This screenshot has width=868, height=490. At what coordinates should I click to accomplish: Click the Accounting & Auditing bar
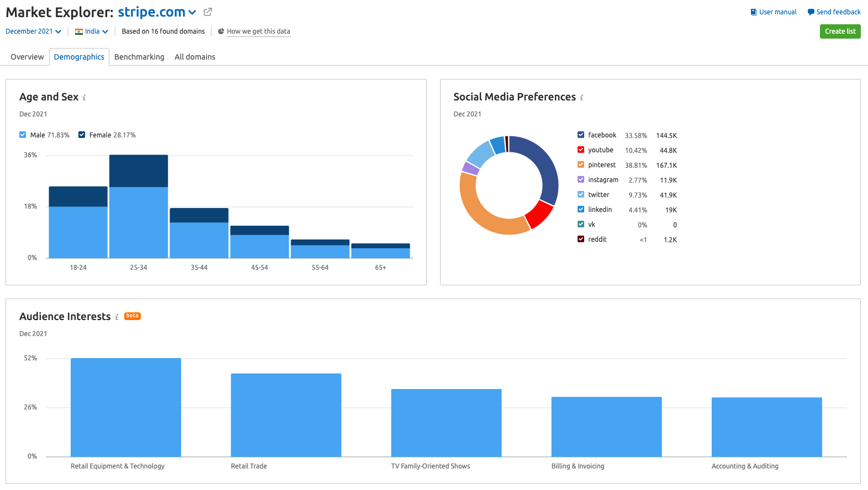pyautogui.click(x=766, y=427)
